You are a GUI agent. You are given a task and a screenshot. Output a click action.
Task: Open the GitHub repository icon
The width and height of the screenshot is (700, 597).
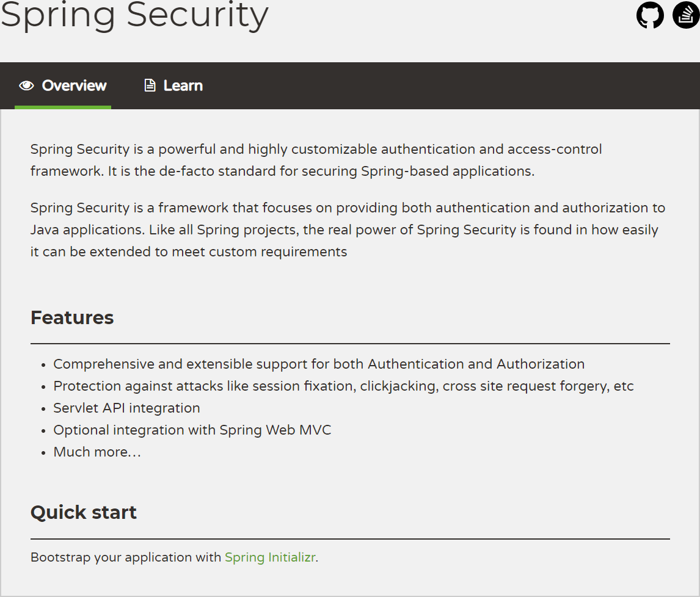coord(650,15)
